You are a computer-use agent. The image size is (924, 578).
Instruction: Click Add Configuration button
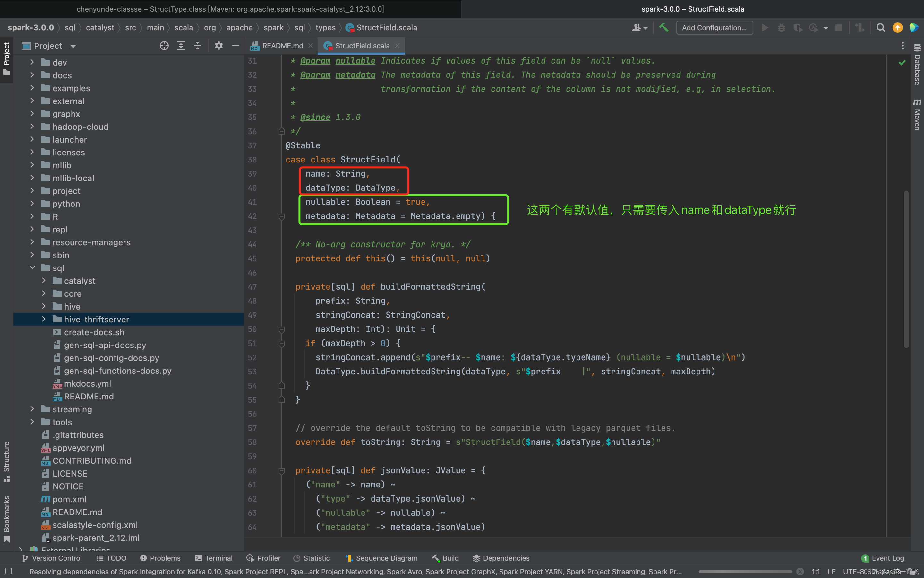click(x=714, y=28)
